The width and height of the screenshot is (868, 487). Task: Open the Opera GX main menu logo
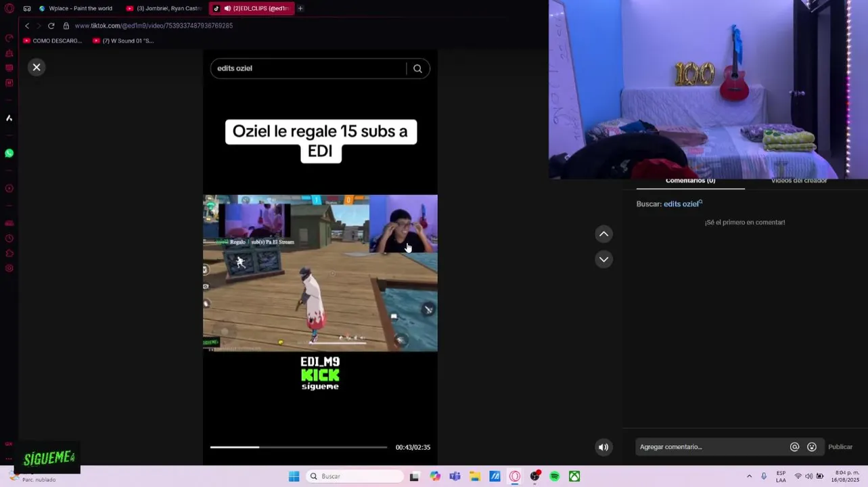[9, 8]
